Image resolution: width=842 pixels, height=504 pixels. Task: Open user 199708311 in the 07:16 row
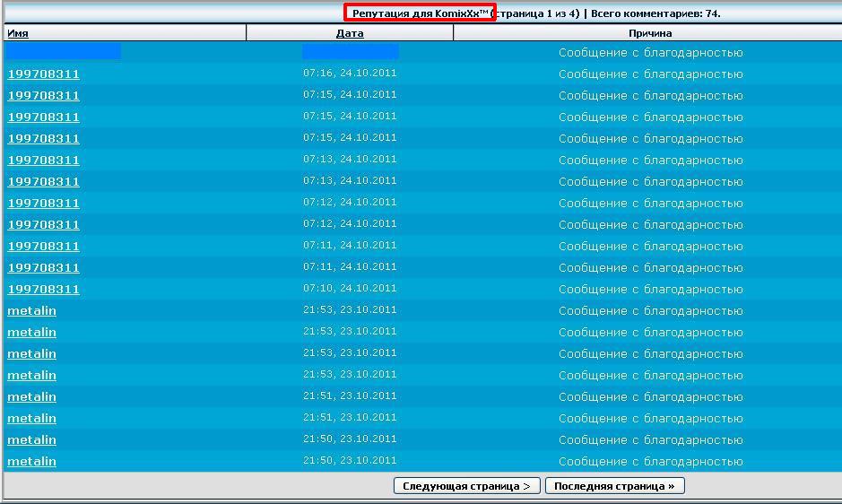[44, 74]
